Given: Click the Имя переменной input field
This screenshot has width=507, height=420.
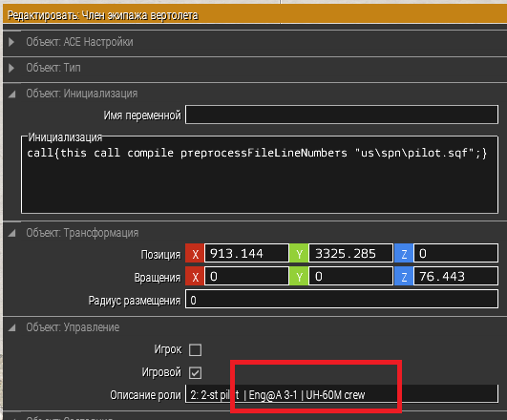Looking at the screenshot, I should [x=342, y=115].
